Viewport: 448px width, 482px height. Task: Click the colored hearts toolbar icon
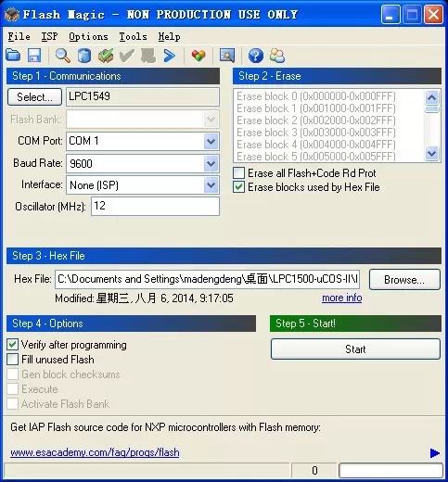198,56
